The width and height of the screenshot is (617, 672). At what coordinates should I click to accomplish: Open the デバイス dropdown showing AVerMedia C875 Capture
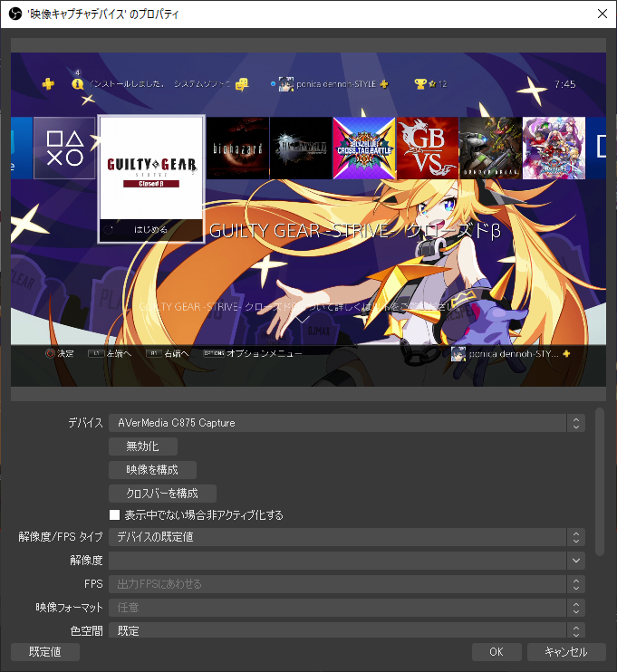tap(347, 423)
